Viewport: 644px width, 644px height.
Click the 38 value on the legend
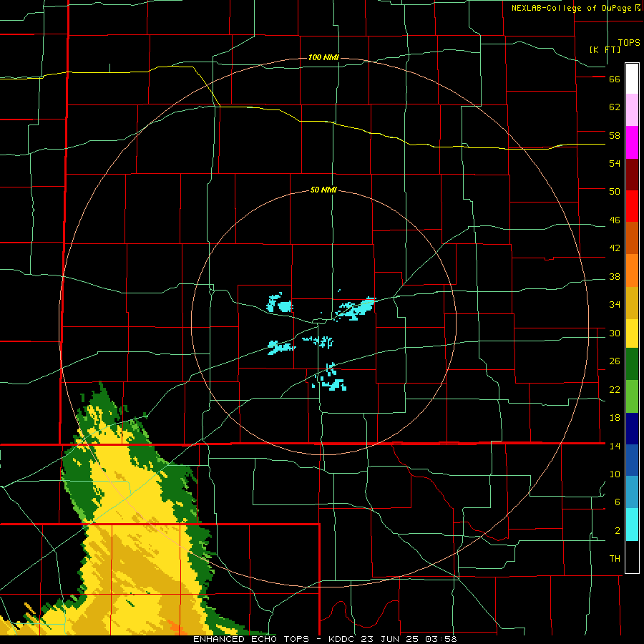(615, 277)
